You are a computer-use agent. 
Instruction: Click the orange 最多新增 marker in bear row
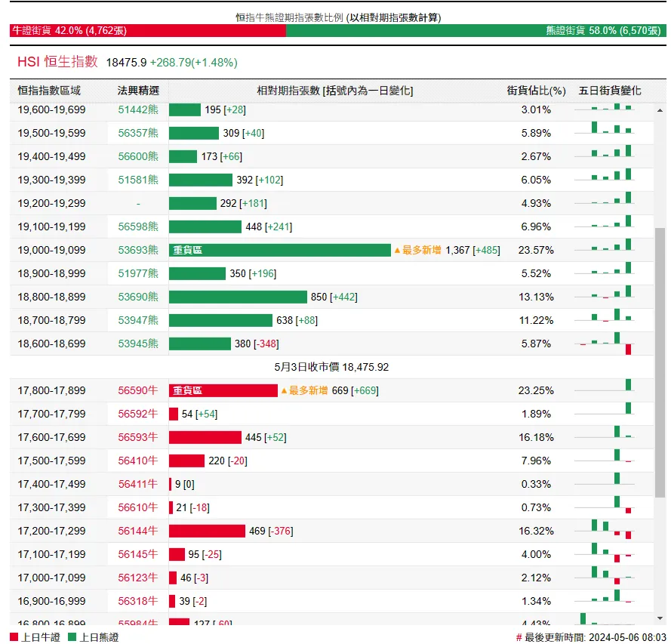[x=417, y=250]
